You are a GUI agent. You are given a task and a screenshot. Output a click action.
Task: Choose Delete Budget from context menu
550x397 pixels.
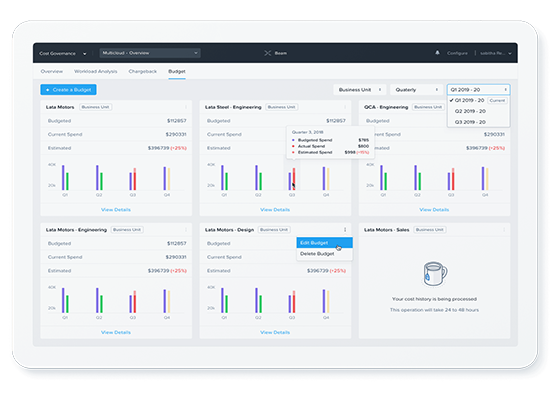324,254
